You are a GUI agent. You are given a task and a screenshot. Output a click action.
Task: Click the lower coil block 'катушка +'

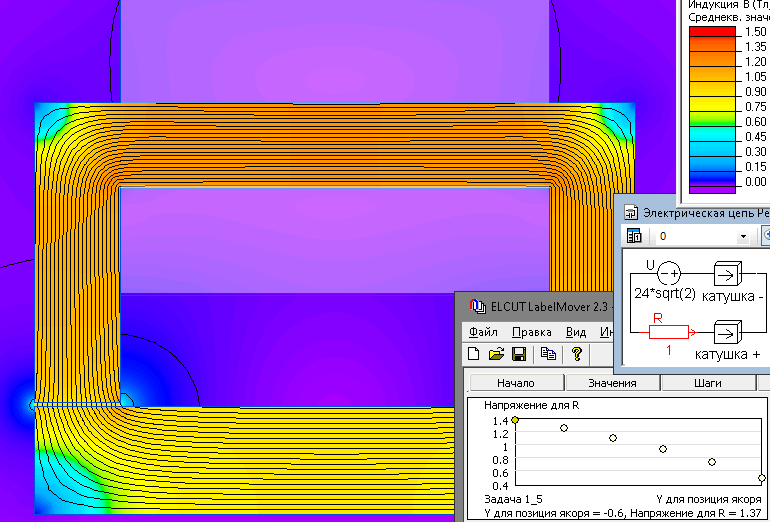pos(728,332)
